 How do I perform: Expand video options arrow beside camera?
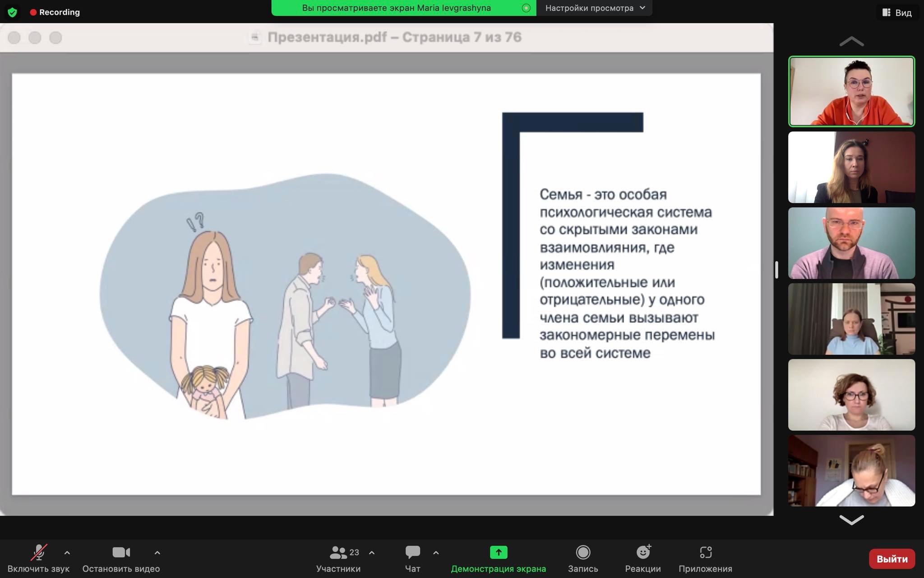pyautogui.click(x=157, y=553)
